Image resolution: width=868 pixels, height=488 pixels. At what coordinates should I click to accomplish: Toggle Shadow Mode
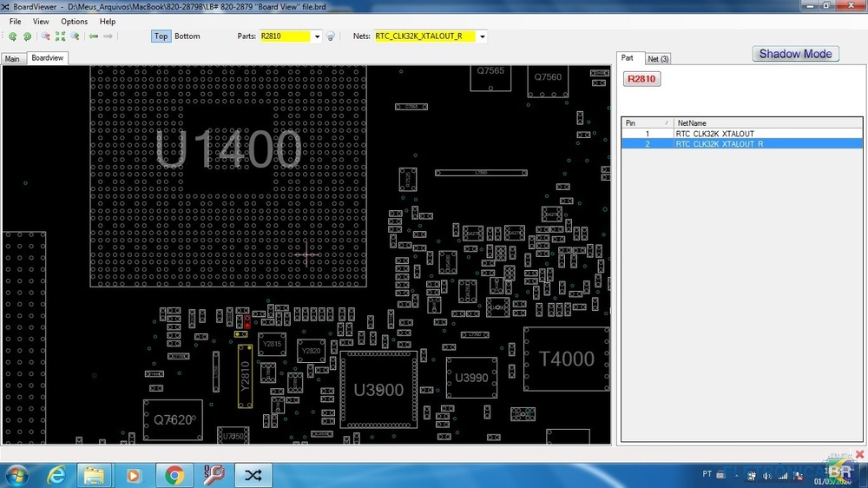(795, 54)
